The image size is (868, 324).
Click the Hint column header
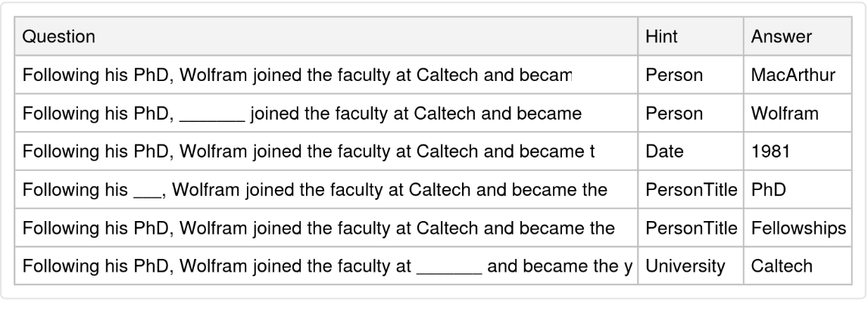pos(660,36)
